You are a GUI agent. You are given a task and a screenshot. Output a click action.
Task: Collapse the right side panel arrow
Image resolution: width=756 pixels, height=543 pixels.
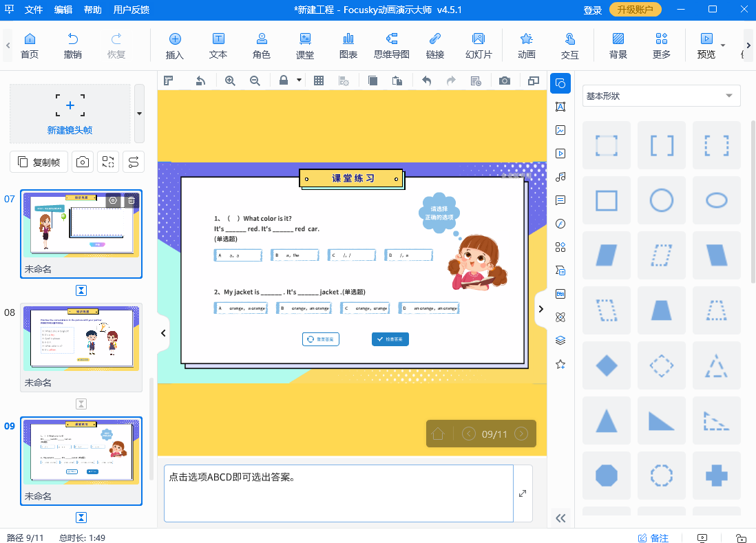[541, 309]
